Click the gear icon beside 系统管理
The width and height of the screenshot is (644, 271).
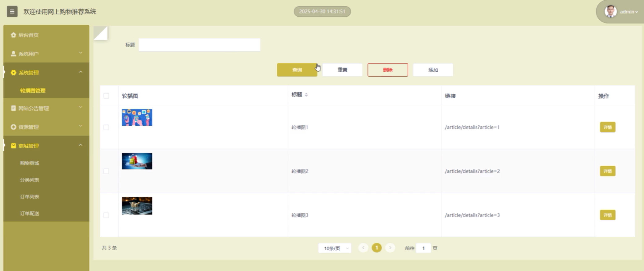(x=13, y=73)
